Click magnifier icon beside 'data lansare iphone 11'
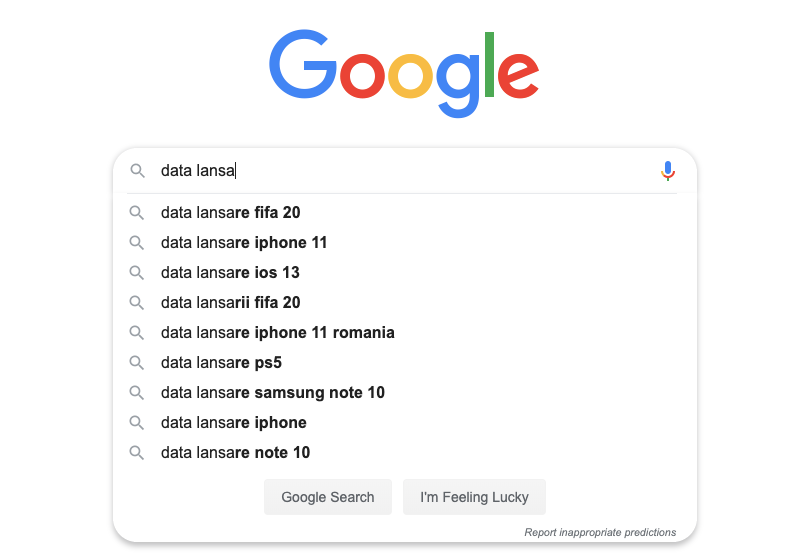 137,242
